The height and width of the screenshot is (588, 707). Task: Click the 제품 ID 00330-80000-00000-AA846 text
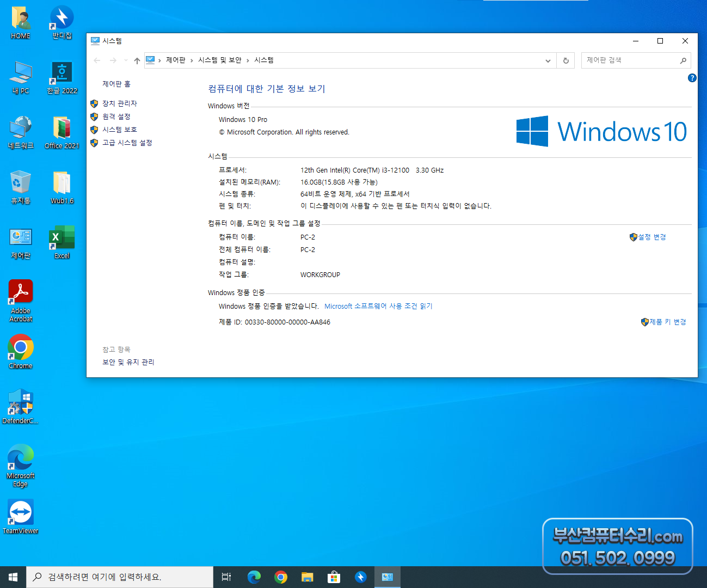[x=274, y=322]
